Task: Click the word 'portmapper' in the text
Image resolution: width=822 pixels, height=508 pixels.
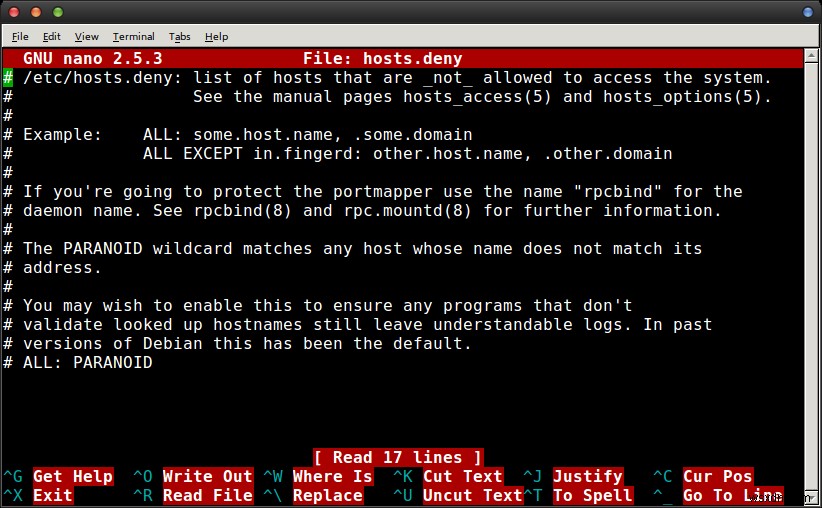Action: click(383, 191)
